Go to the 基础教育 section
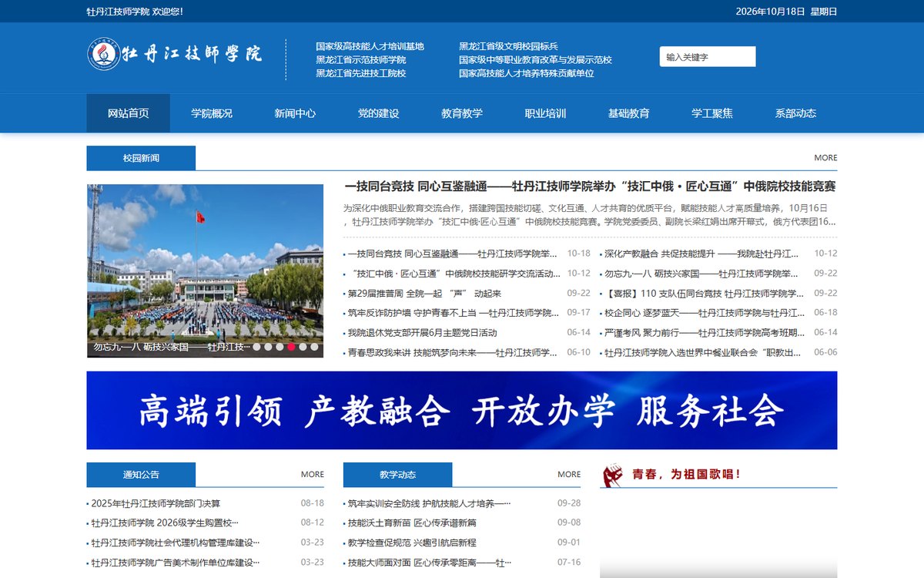 tap(628, 113)
